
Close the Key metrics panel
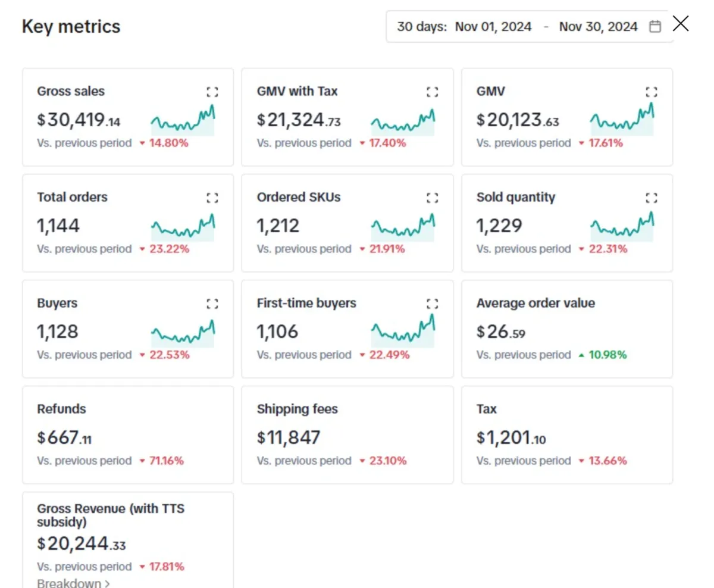(681, 24)
